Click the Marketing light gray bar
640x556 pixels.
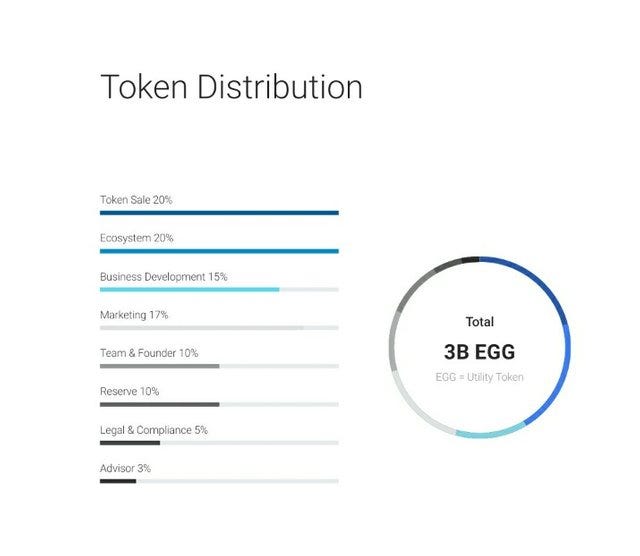coord(202,328)
